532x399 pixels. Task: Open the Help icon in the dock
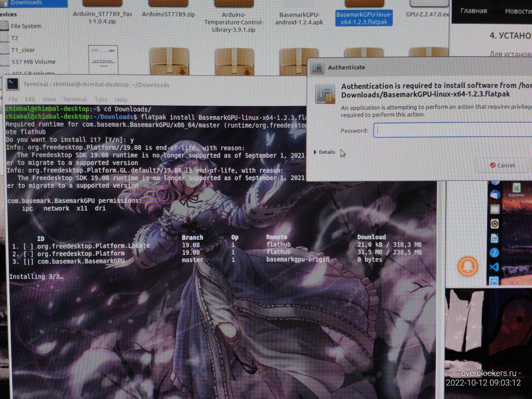click(494, 253)
